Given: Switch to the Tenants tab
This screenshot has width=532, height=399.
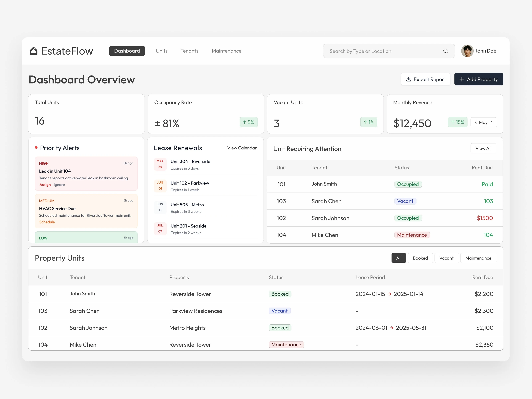Looking at the screenshot, I should pos(189,51).
